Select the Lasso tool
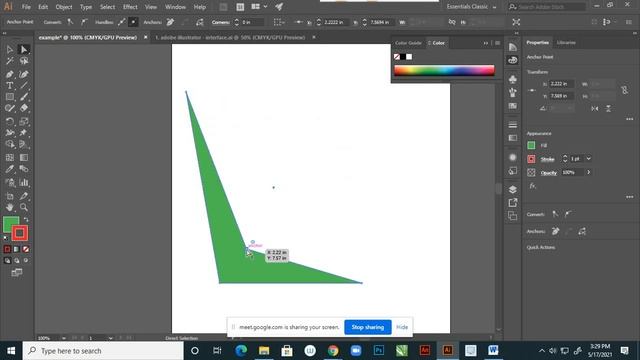This screenshot has height=360, width=640. pyautogui.click(x=24, y=61)
